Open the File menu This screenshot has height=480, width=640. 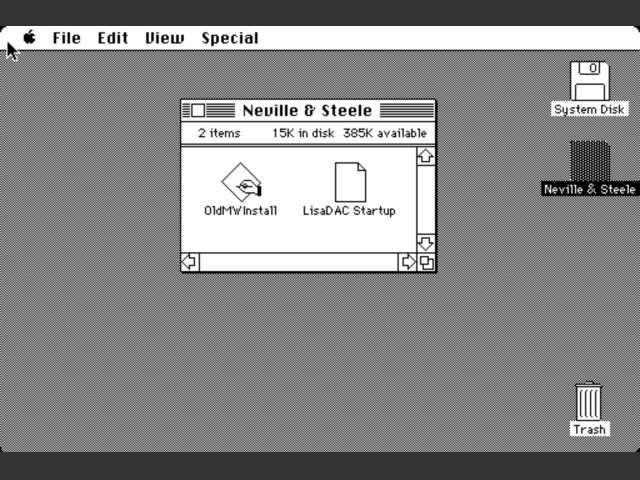[67, 38]
